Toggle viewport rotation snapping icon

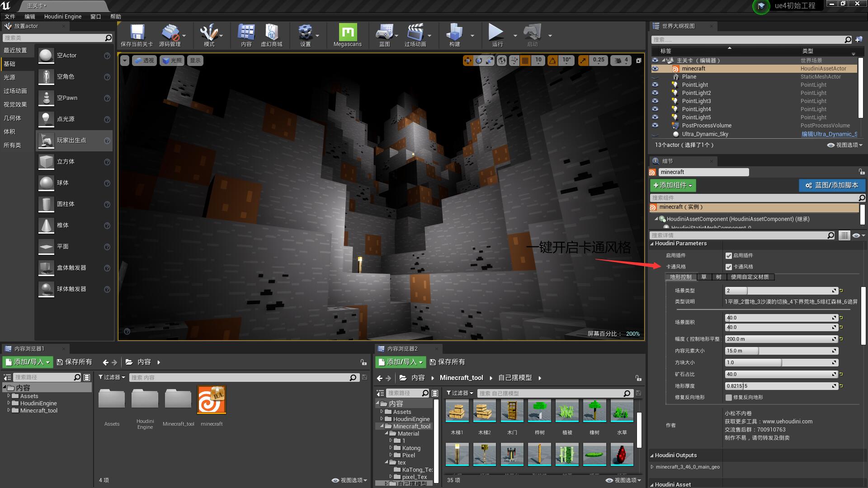click(552, 60)
